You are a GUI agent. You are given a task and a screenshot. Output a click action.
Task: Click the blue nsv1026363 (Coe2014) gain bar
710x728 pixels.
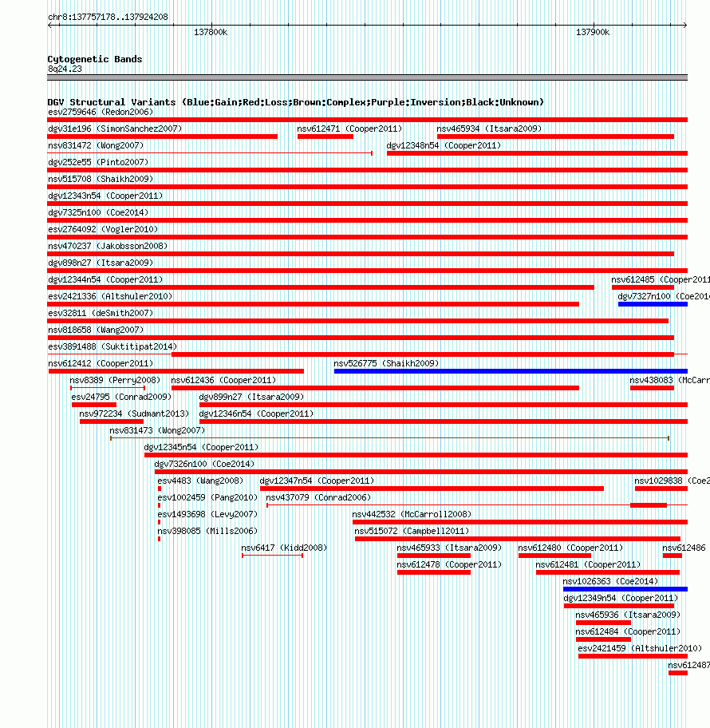625,589
